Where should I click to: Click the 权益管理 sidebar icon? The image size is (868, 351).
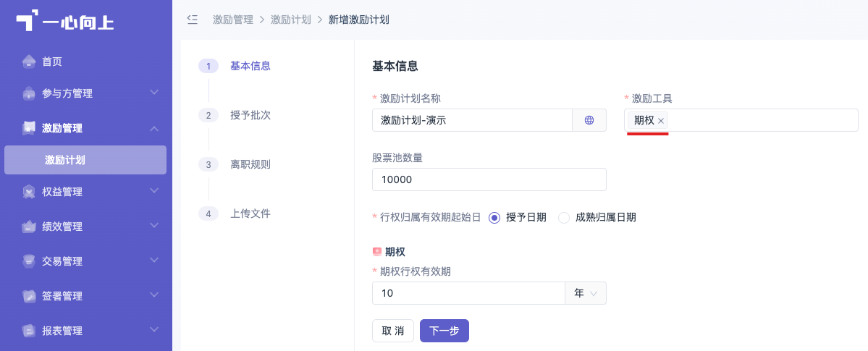[29, 192]
